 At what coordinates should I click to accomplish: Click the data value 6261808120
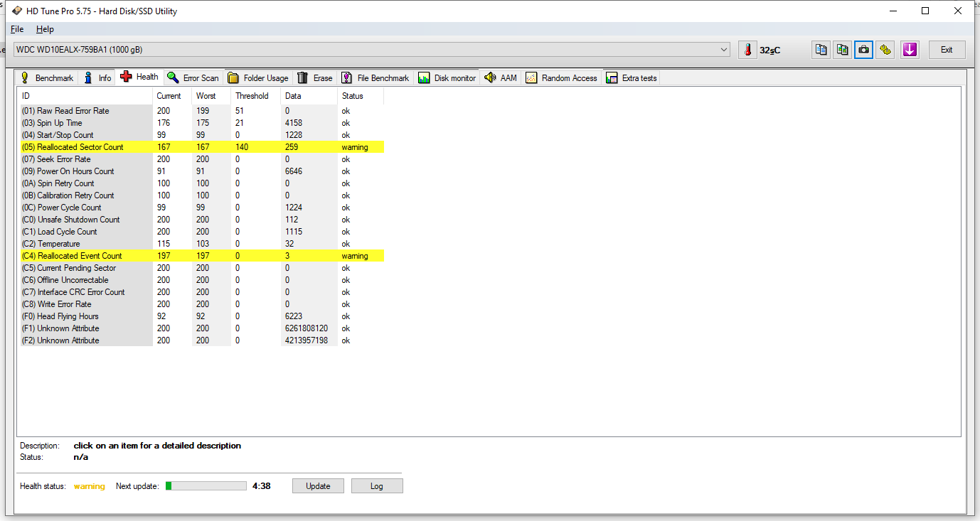[x=307, y=328]
